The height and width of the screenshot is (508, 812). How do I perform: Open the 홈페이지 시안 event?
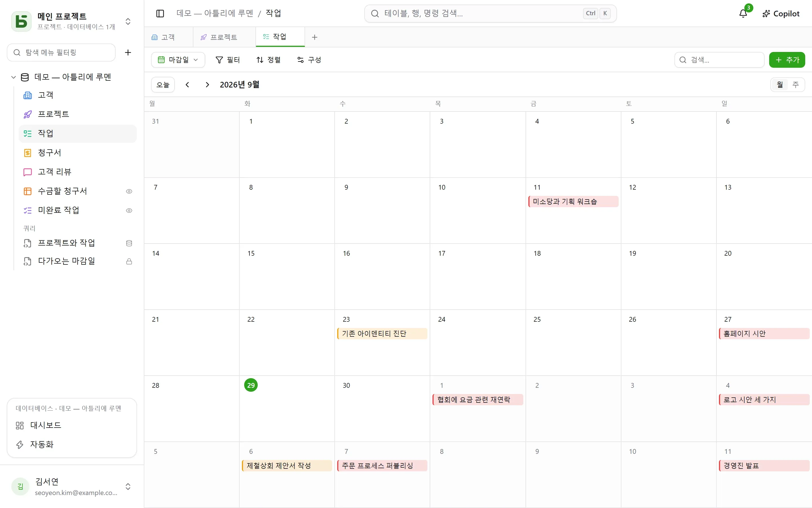click(x=764, y=334)
